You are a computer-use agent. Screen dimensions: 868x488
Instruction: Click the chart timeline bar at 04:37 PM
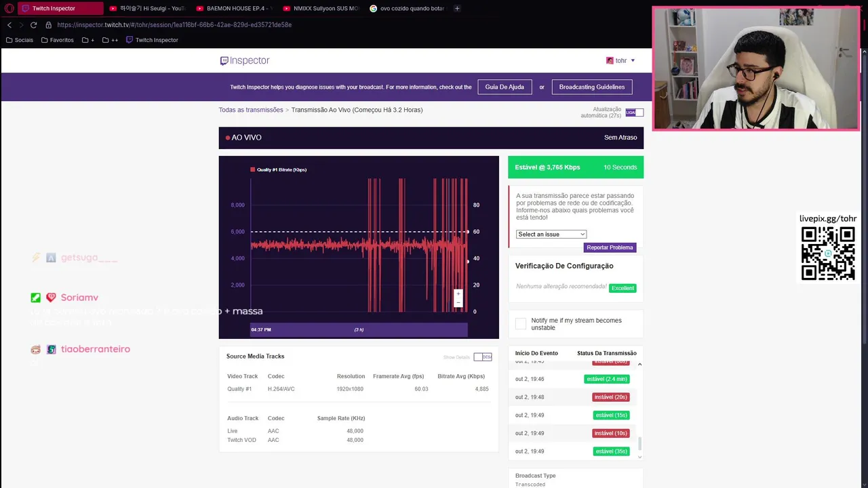tap(359, 329)
